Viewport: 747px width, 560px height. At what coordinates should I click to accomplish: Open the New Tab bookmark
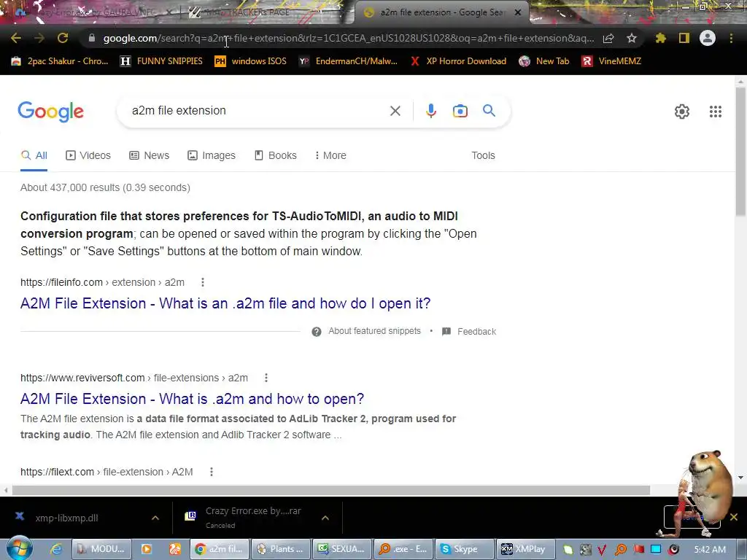tap(544, 61)
